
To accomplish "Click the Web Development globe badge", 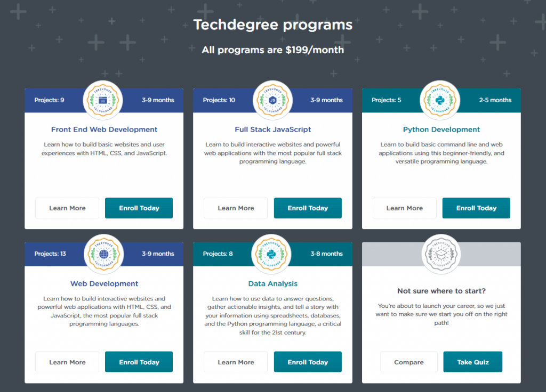I will [103, 254].
